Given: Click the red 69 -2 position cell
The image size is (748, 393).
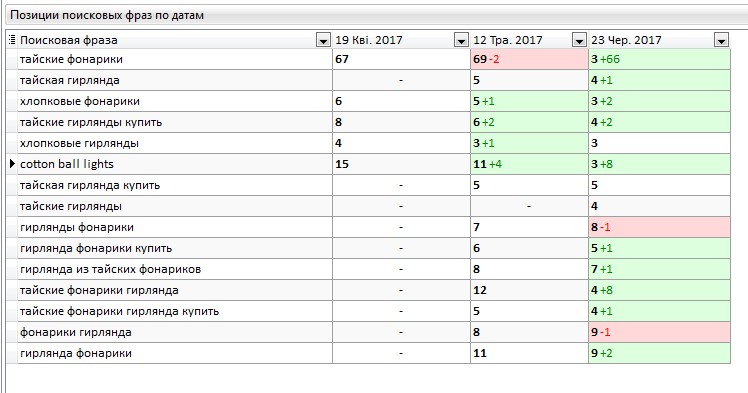Looking at the screenshot, I should [x=530, y=59].
